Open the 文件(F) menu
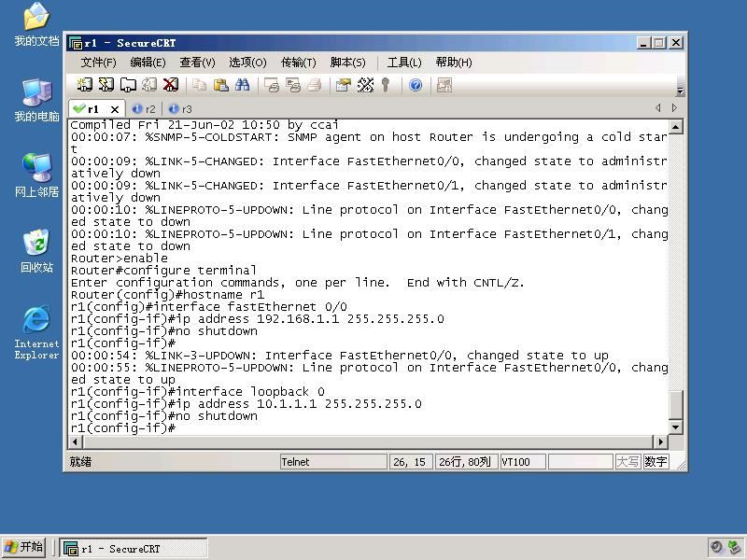The width and height of the screenshot is (747, 560). point(98,63)
